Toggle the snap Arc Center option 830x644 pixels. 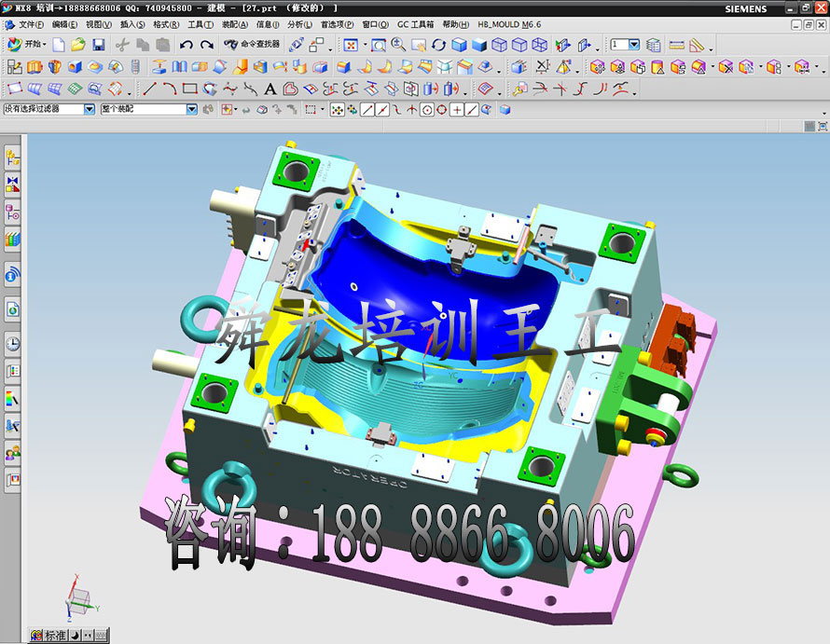point(426,110)
